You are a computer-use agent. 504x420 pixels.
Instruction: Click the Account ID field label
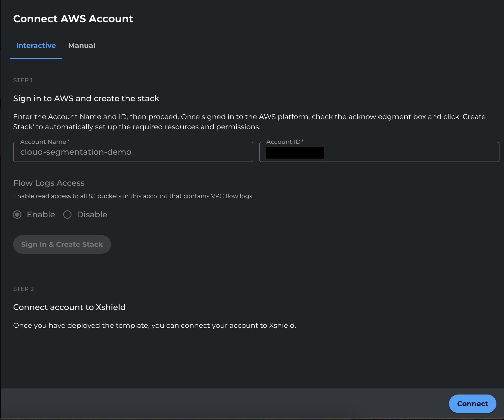point(285,142)
